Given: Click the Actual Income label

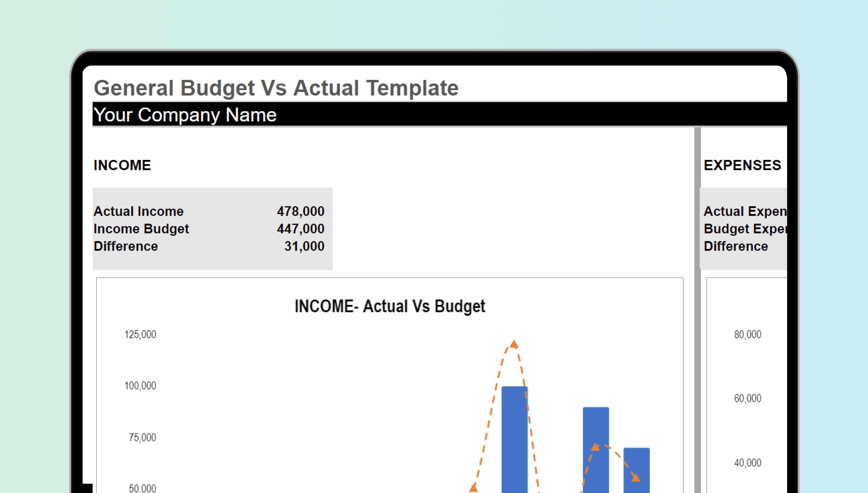Looking at the screenshot, I should coord(138,211).
